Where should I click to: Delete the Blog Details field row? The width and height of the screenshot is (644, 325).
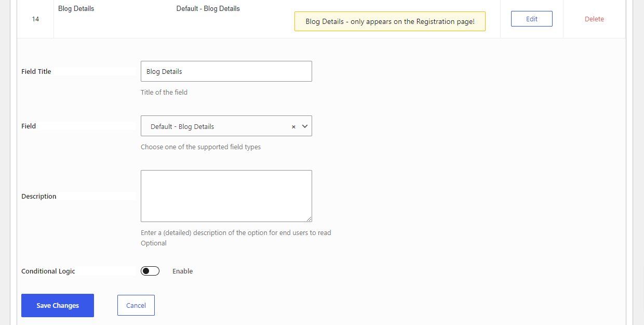(x=594, y=19)
